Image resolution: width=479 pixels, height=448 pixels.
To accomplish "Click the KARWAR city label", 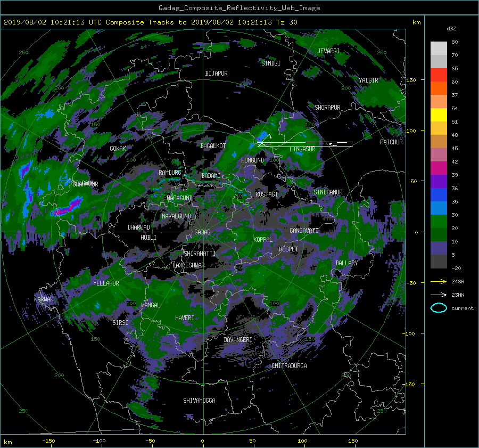I will (44, 299).
